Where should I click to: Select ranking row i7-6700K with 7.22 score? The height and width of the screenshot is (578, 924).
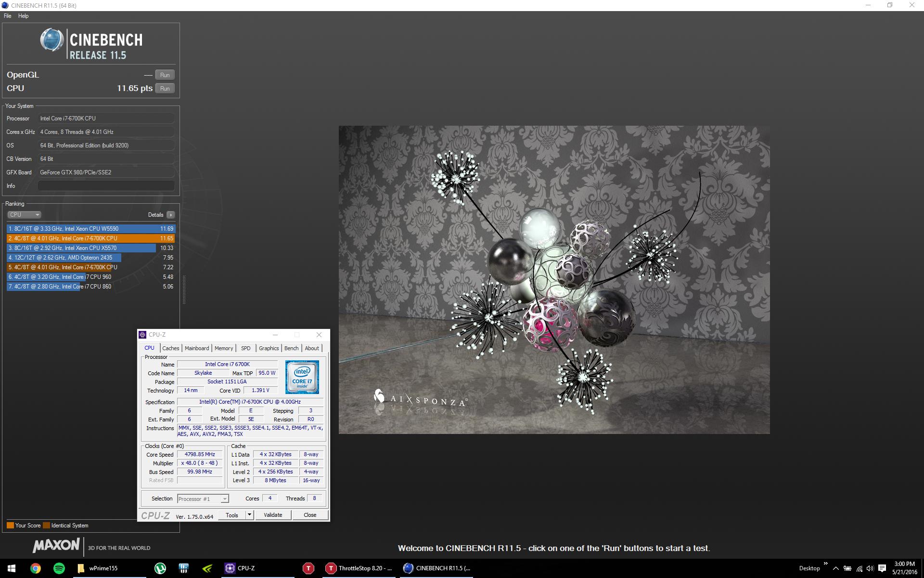tap(90, 267)
